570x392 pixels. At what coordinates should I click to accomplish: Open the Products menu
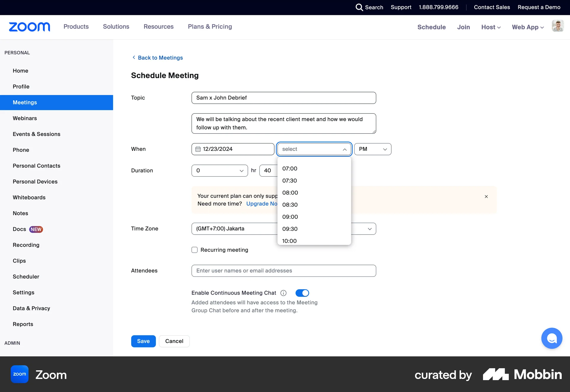pos(76,27)
